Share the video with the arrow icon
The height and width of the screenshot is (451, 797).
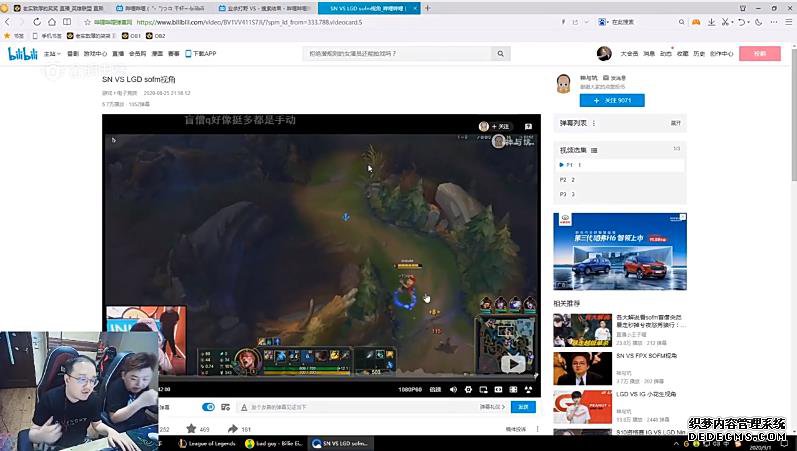[x=233, y=429]
